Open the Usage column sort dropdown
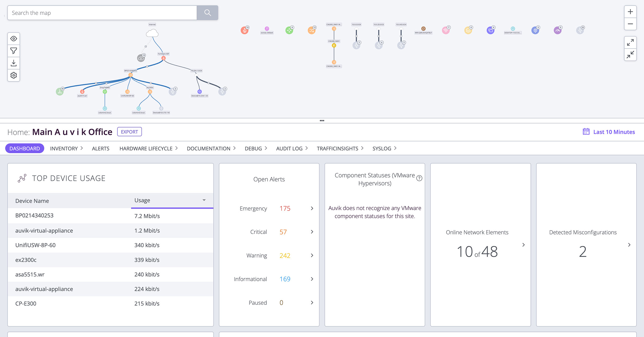 204,200
